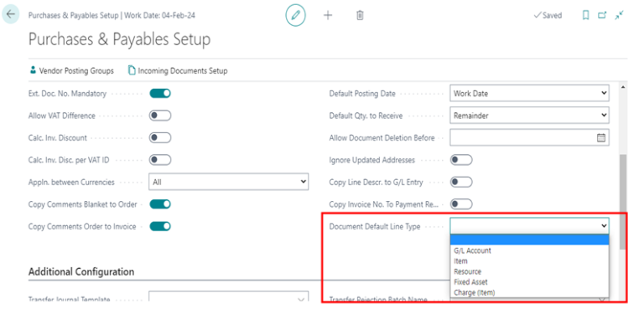The image size is (644, 314).
Task: Bookmark this page with bookmark icon
Action: pyautogui.click(x=585, y=15)
